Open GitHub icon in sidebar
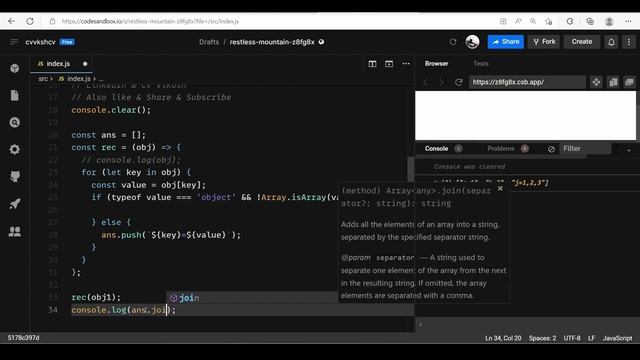Screen dimensions: 640x360 click(15, 176)
